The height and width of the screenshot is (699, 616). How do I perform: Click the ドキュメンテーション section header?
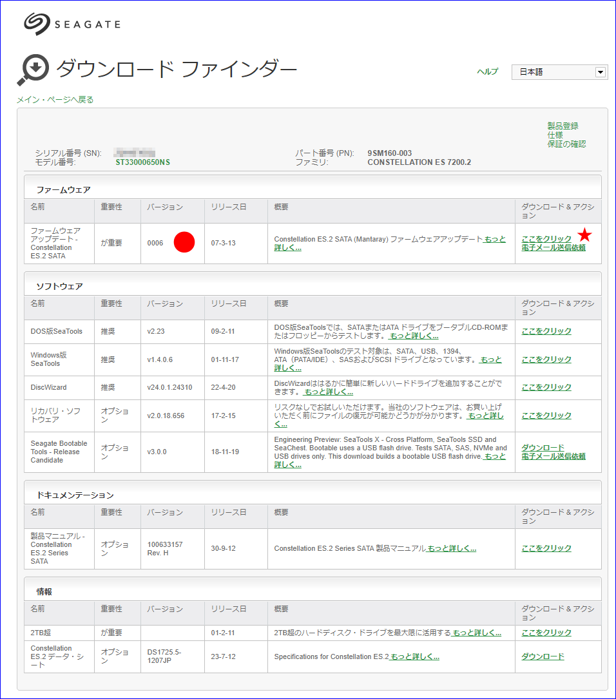pyautogui.click(x=313, y=493)
